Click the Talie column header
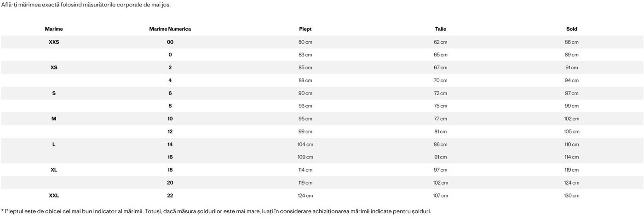Viewport: 644px width, 220px height. coord(440,29)
